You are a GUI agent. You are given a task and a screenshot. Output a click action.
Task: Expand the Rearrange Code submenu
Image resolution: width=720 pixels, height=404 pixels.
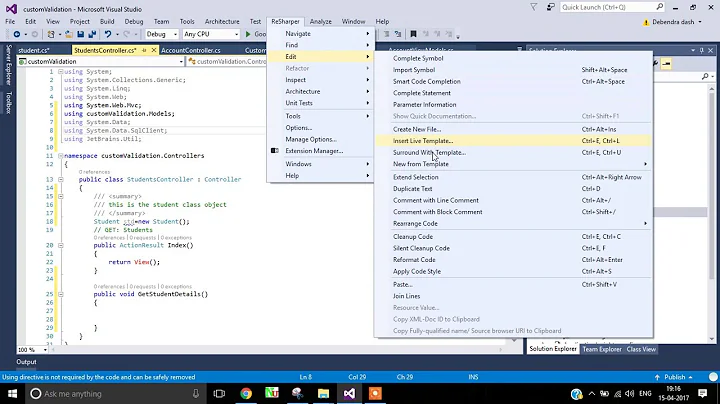(x=645, y=223)
